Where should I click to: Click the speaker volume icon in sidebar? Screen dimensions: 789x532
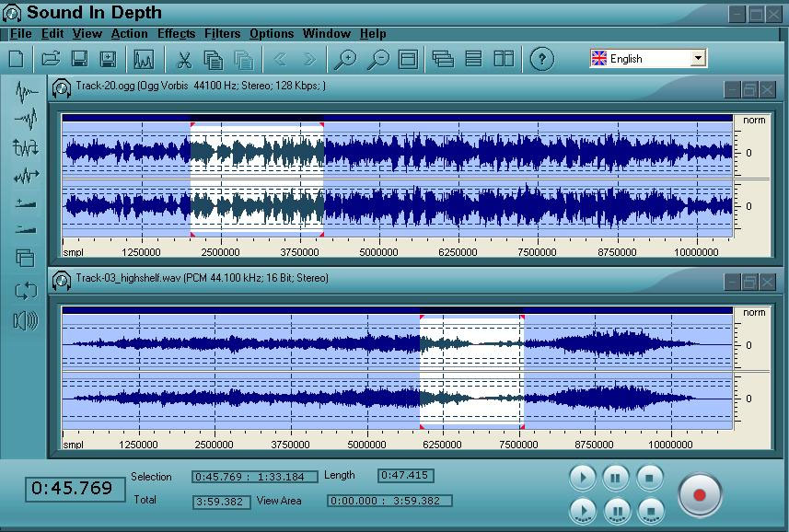pyautogui.click(x=25, y=319)
